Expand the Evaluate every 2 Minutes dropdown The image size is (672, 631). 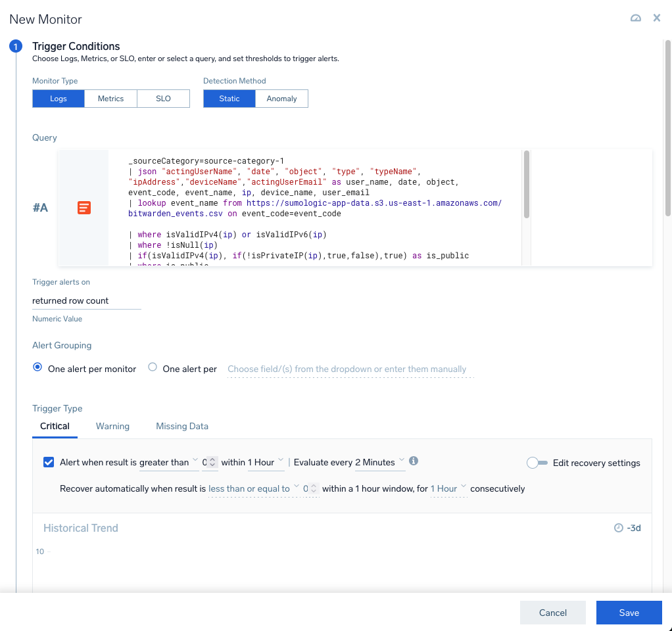379,463
